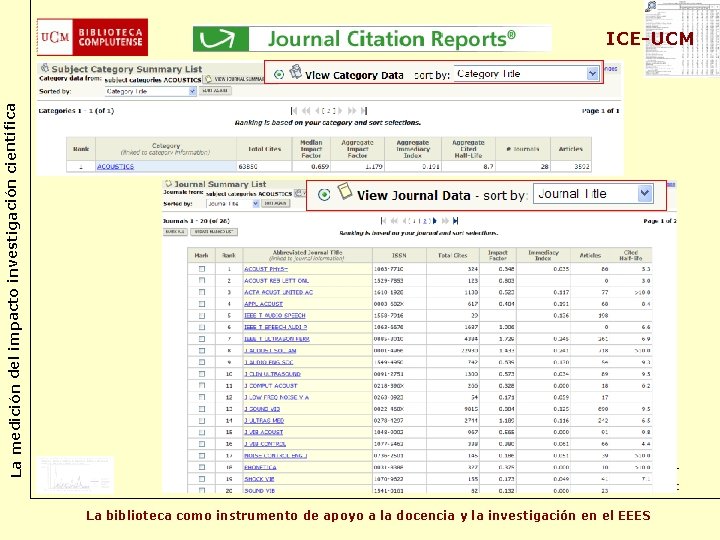The image size is (720, 540).
Task: Open the ACOUST PHYS+ journal link
Action: [266, 269]
